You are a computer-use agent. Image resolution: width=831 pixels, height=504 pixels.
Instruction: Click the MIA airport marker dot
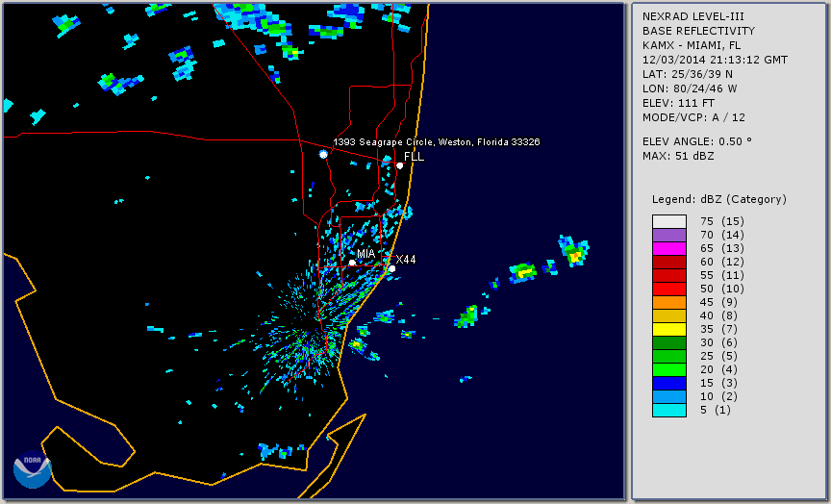pyautogui.click(x=352, y=263)
